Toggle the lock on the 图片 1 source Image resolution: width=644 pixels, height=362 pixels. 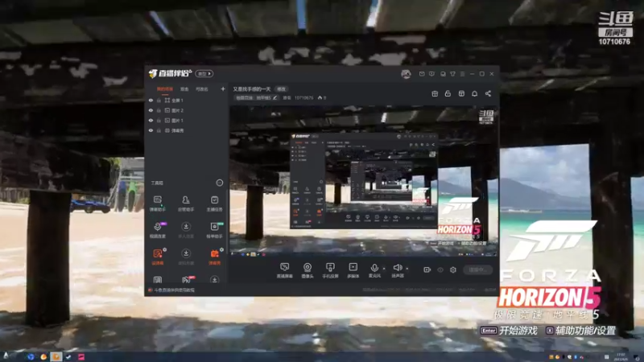pos(159,120)
